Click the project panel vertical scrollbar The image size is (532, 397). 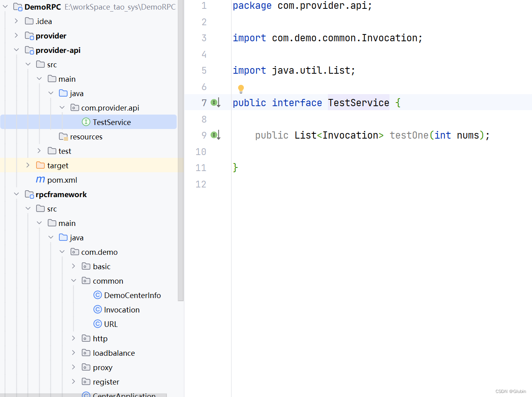pyautogui.click(x=181, y=150)
